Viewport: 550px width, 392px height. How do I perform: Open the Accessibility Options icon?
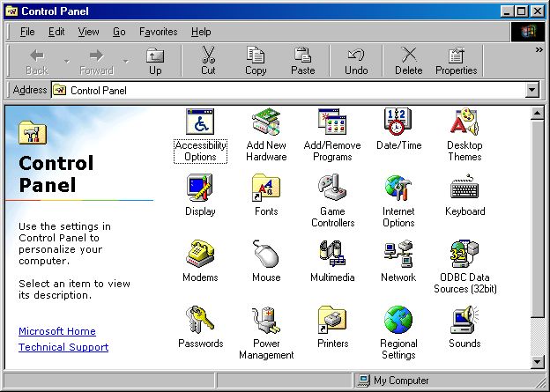coord(200,122)
